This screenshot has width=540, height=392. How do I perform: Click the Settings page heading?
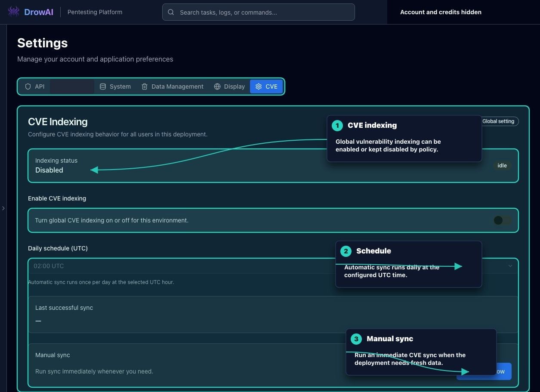point(43,43)
